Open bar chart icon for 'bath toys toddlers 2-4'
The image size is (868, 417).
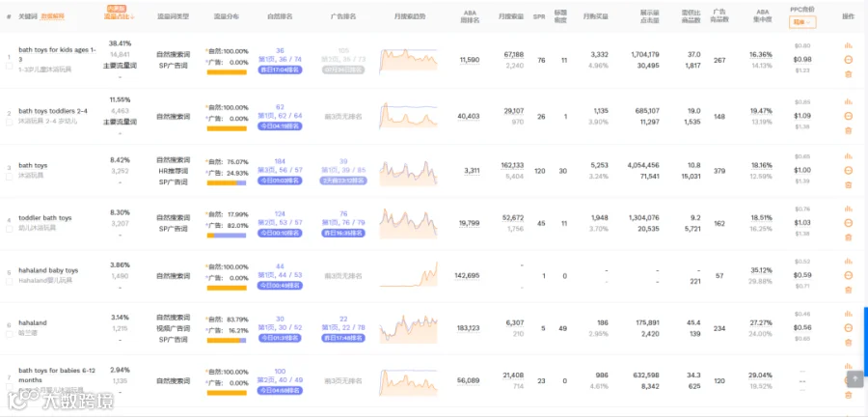[x=848, y=101]
